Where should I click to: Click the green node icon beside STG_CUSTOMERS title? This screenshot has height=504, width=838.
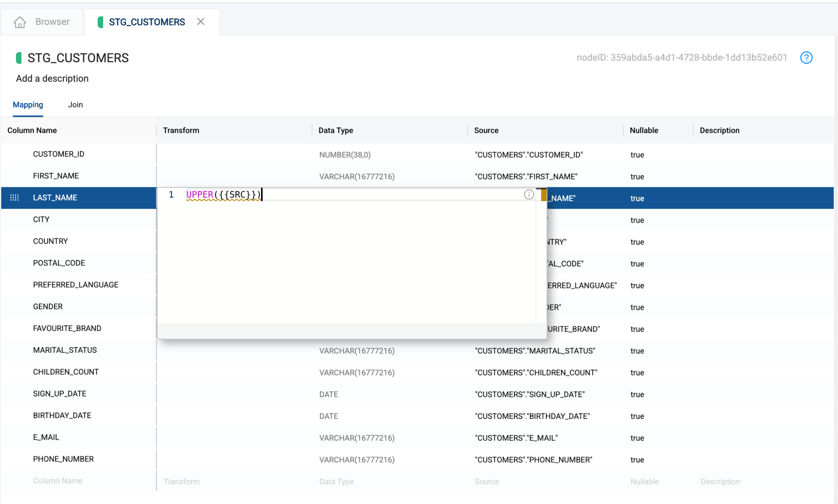[18, 58]
